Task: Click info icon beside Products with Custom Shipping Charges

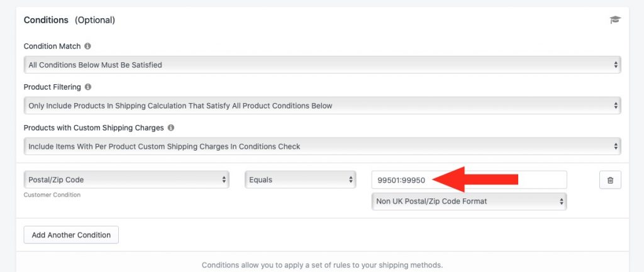Action: tap(171, 128)
